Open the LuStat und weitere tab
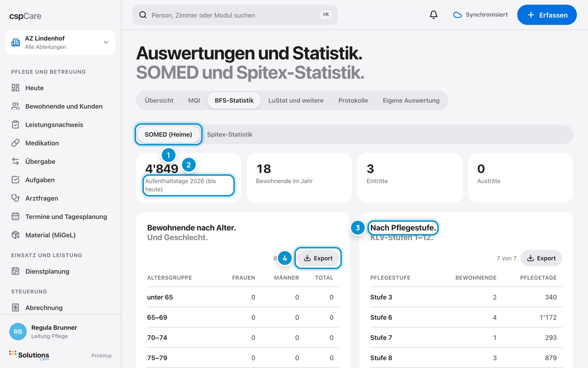The width and height of the screenshot is (588, 368). 296,100
